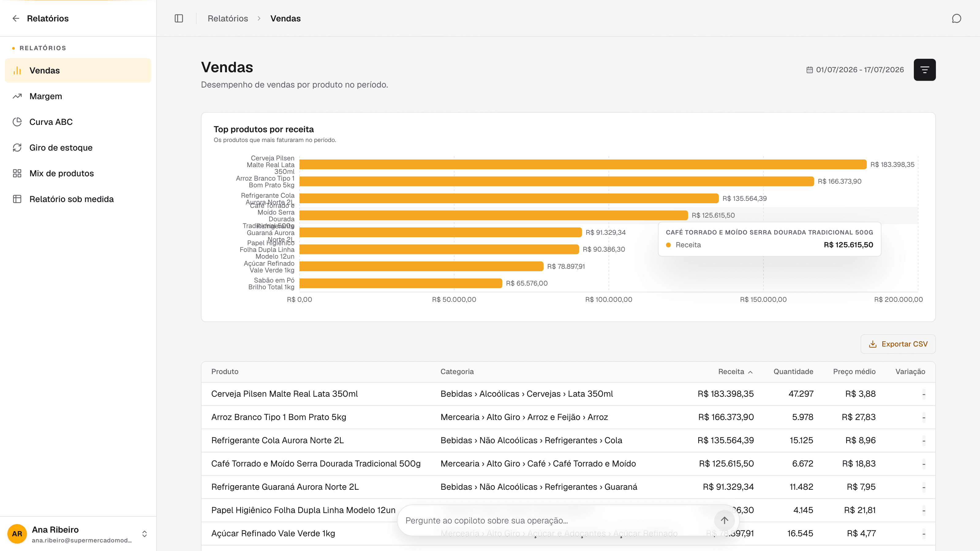This screenshot has width=980, height=551.
Task: Go to Relatórios breadcrumb link
Action: [x=228, y=18]
